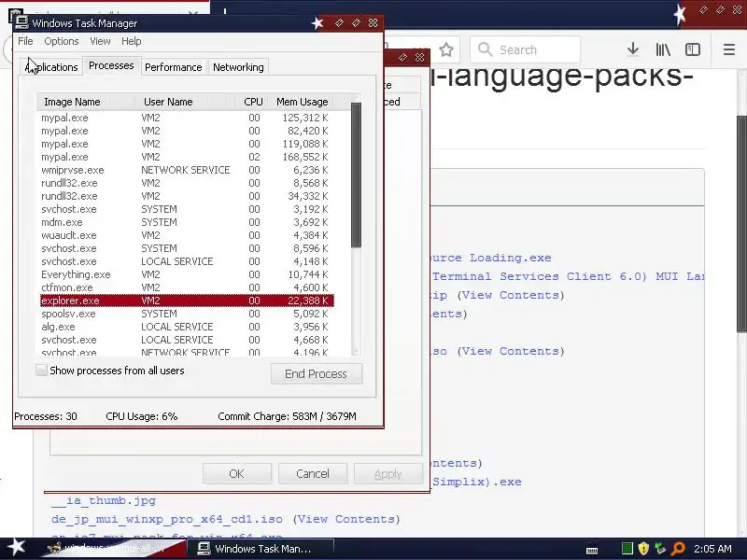
Task: Sort processes by CPU column header
Action: coord(253,102)
